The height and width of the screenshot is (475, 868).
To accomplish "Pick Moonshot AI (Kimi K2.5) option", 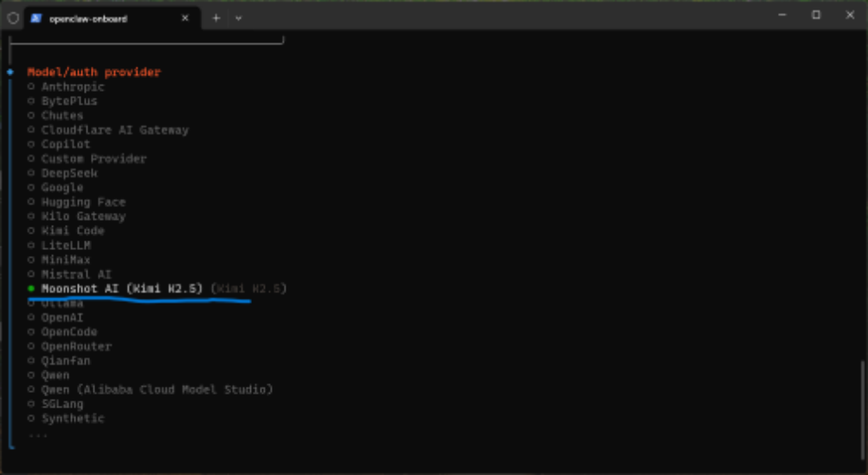I will [121, 288].
